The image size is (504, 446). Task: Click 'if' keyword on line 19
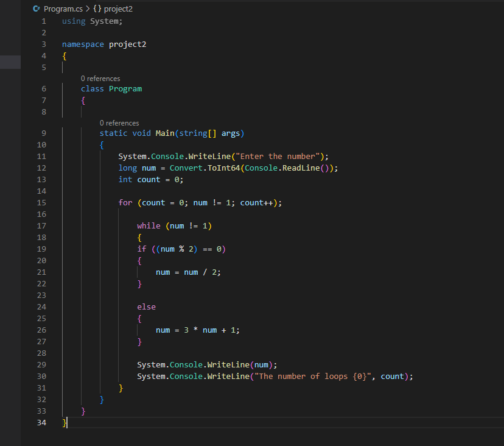(x=142, y=249)
